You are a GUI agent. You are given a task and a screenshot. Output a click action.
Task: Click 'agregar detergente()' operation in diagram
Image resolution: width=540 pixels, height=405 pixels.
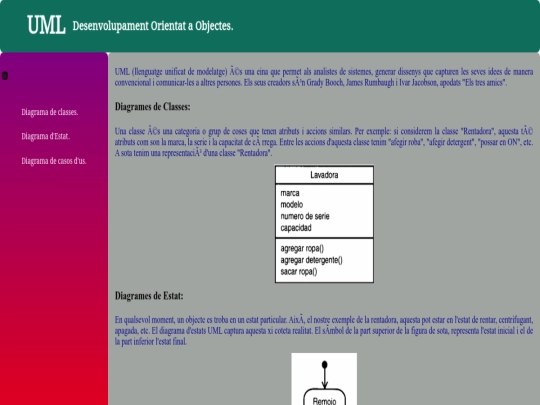[x=311, y=260]
